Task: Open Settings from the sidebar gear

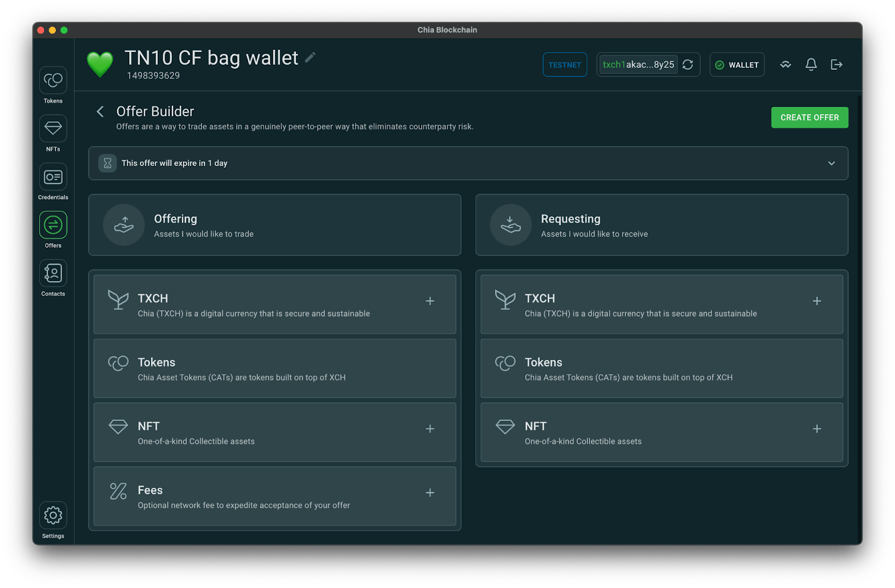Action: 53,515
